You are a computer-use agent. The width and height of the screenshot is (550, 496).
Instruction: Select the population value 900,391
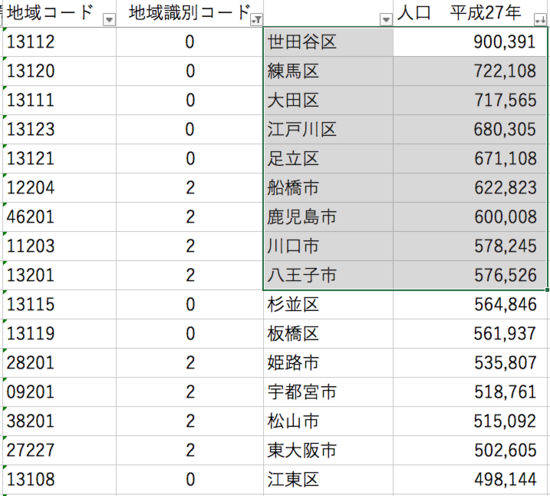(470, 42)
